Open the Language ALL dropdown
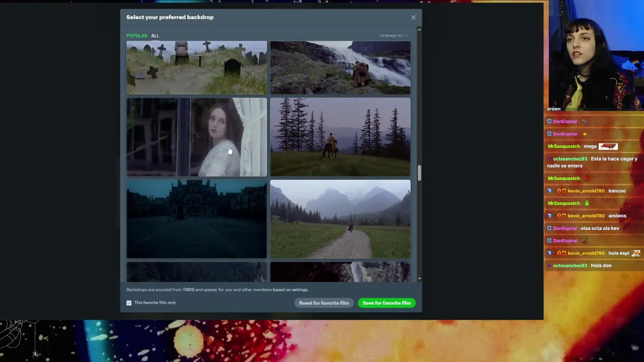The width and height of the screenshot is (644, 362). coord(394,36)
